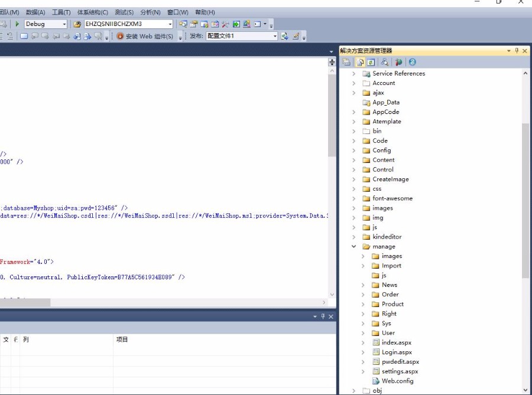This screenshot has width=532, height=395.
Task: Click the Start Page toolbar icon
Action: (x=236, y=24)
